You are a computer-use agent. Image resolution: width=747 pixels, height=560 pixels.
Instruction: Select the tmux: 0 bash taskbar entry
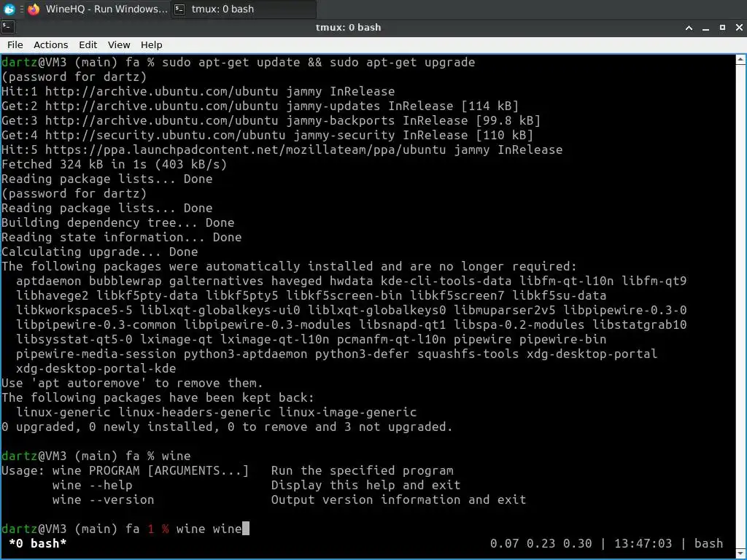[x=243, y=9]
